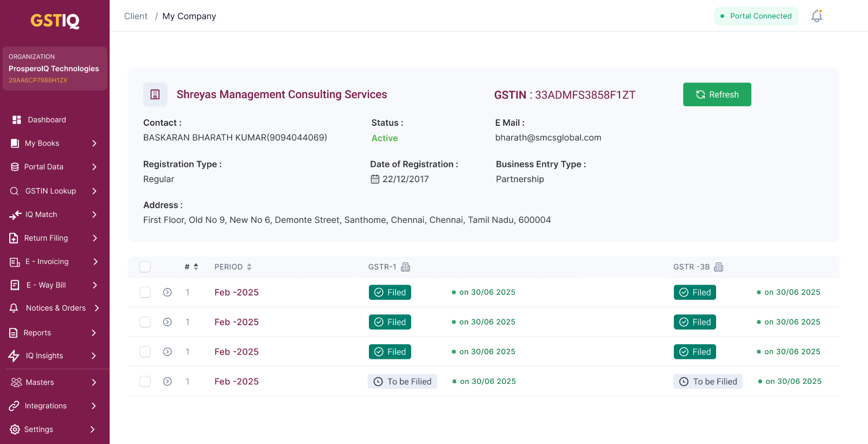Click the Settings gear icon
Image resolution: width=868 pixels, height=444 pixels.
point(15,429)
